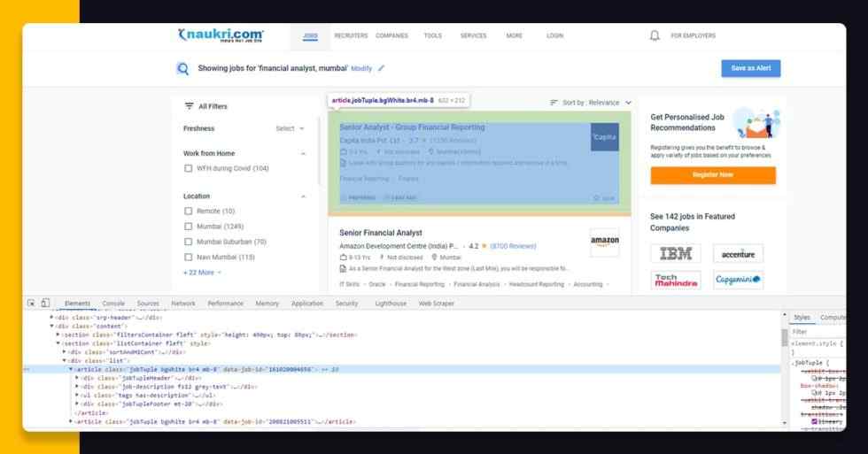868x454 pixels.
Task: Expand the jobTupleFooter div node
Action: 76,404
